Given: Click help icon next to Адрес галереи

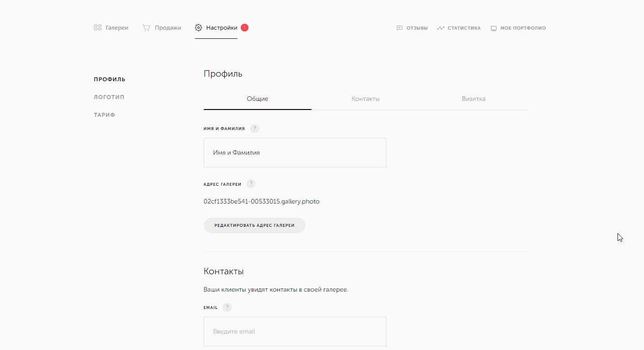Looking at the screenshot, I should pyautogui.click(x=251, y=184).
